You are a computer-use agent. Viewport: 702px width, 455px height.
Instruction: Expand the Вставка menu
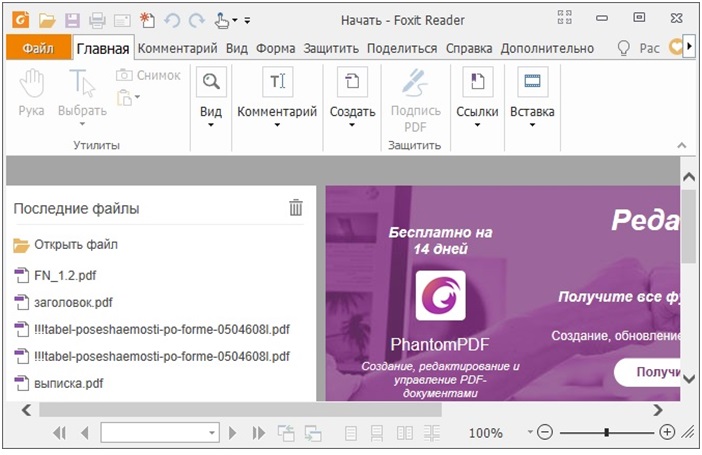tap(532, 97)
